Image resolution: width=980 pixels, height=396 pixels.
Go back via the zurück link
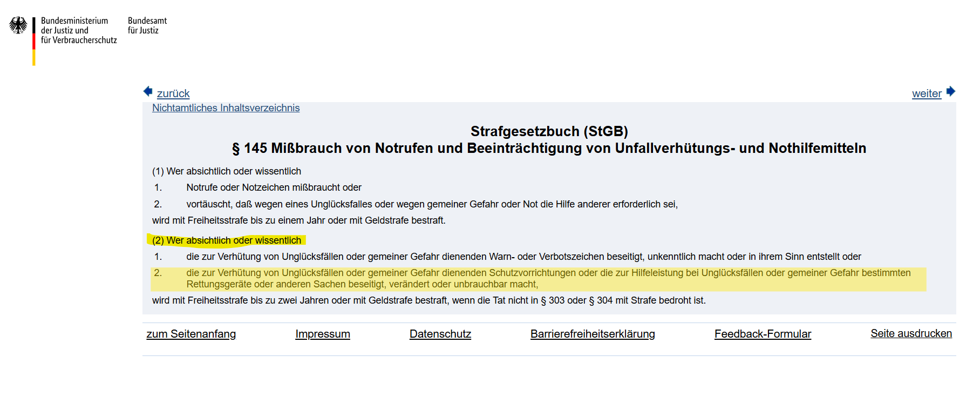click(x=173, y=93)
